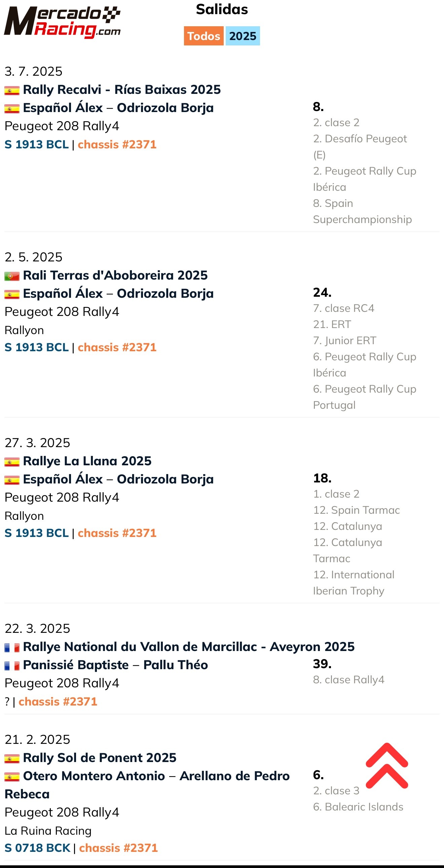Open Panissié Baptiste – Pallu Théo crew link
The width and height of the screenshot is (444, 868).
115,665
